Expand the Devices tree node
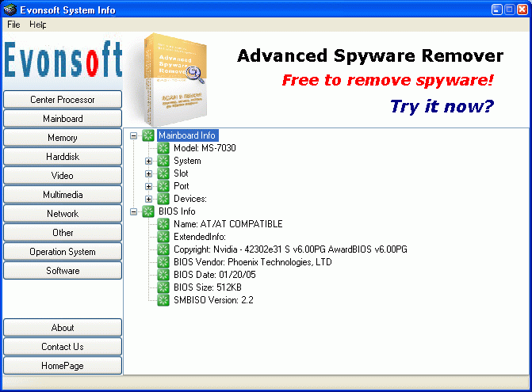This screenshot has width=532, height=392. point(148,199)
